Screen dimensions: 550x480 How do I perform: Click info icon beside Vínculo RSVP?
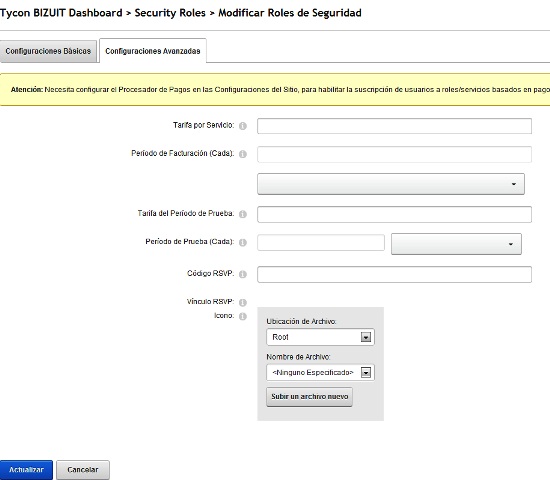pyautogui.click(x=243, y=302)
